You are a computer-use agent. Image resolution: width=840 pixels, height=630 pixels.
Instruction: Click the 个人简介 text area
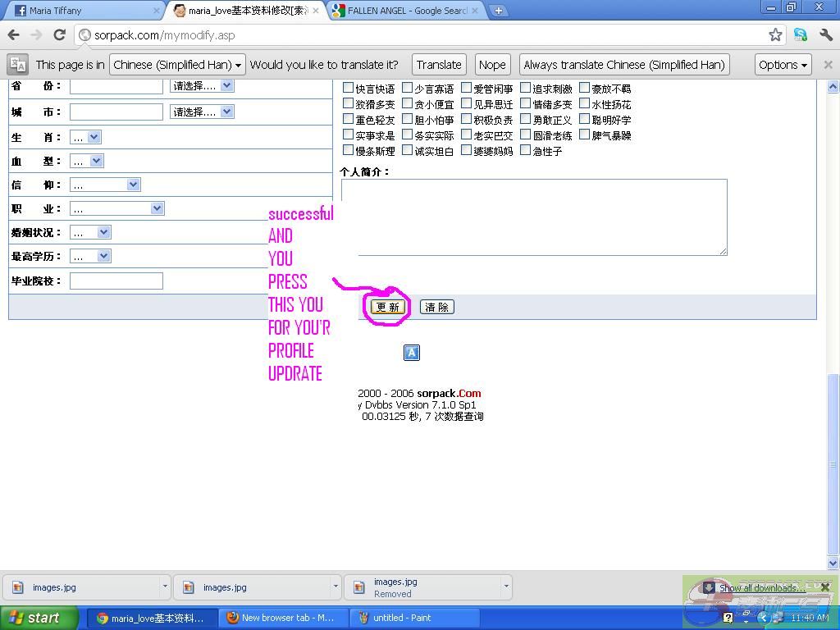534,217
